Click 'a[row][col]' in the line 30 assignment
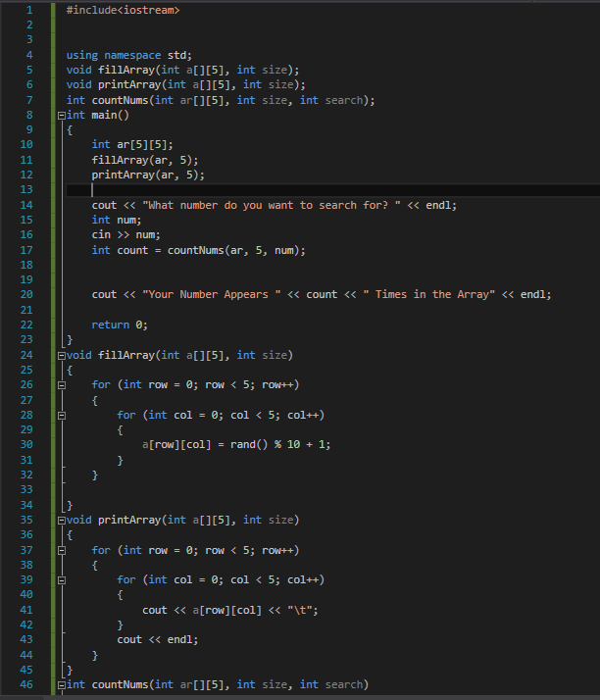Image resolution: width=600 pixels, height=700 pixels. 176,445
